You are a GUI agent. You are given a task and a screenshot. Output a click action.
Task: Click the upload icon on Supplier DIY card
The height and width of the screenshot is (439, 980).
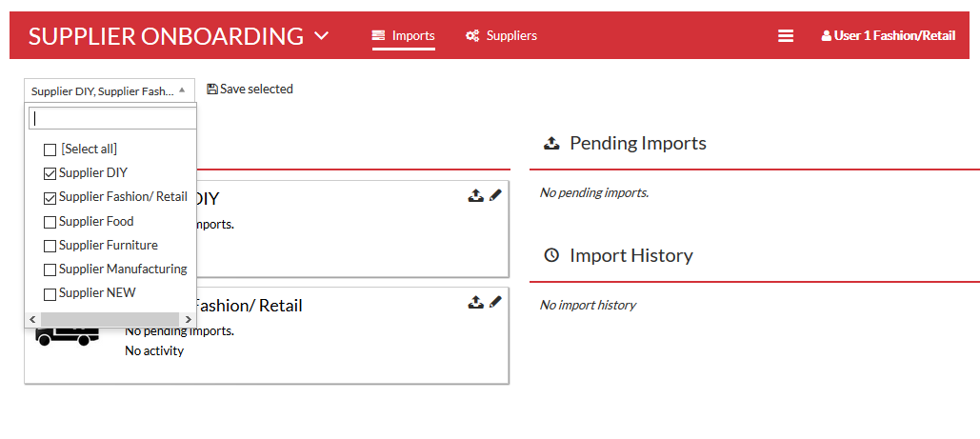(475, 196)
